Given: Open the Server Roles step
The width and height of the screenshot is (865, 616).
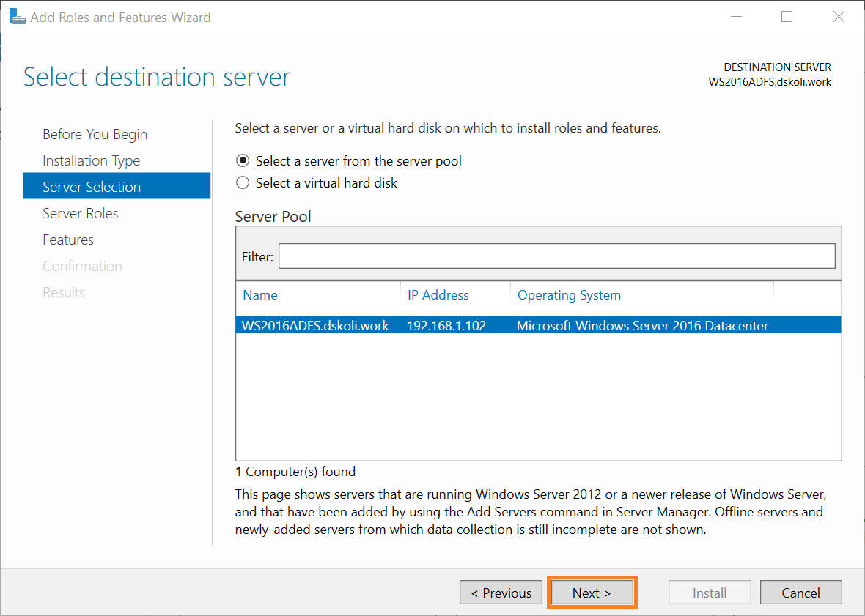Looking at the screenshot, I should coord(81,213).
